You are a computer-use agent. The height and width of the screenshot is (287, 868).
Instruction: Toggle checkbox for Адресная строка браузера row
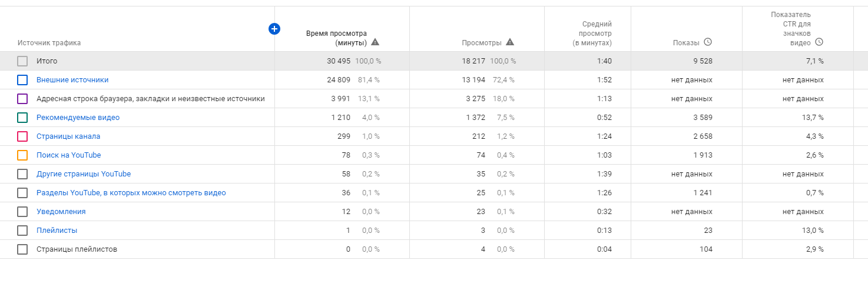pyautogui.click(x=22, y=99)
